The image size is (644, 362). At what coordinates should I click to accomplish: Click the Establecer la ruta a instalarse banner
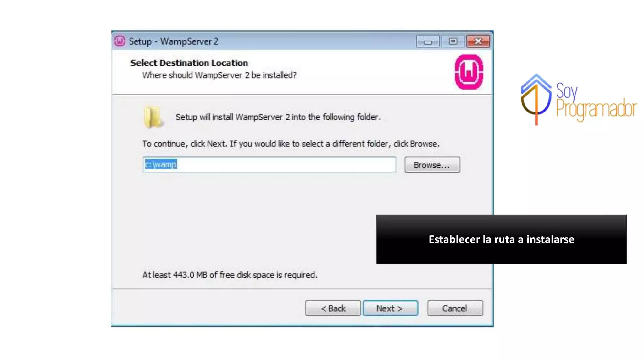pyautogui.click(x=501, y=239)
